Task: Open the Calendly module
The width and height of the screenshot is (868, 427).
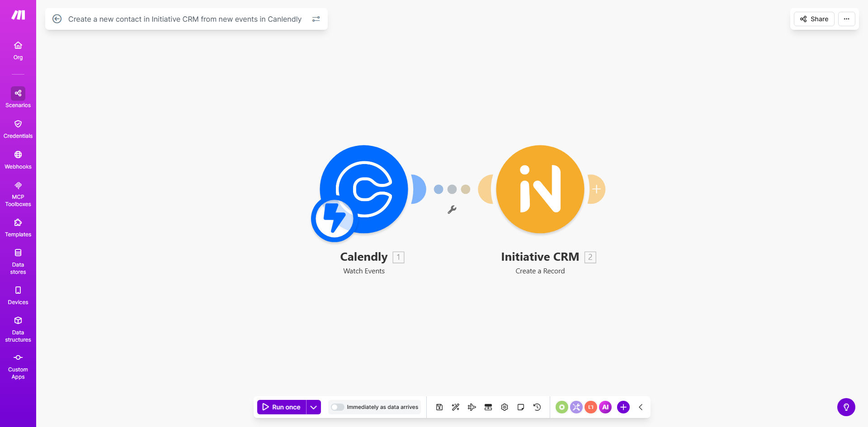Action: tap(364, 189)
